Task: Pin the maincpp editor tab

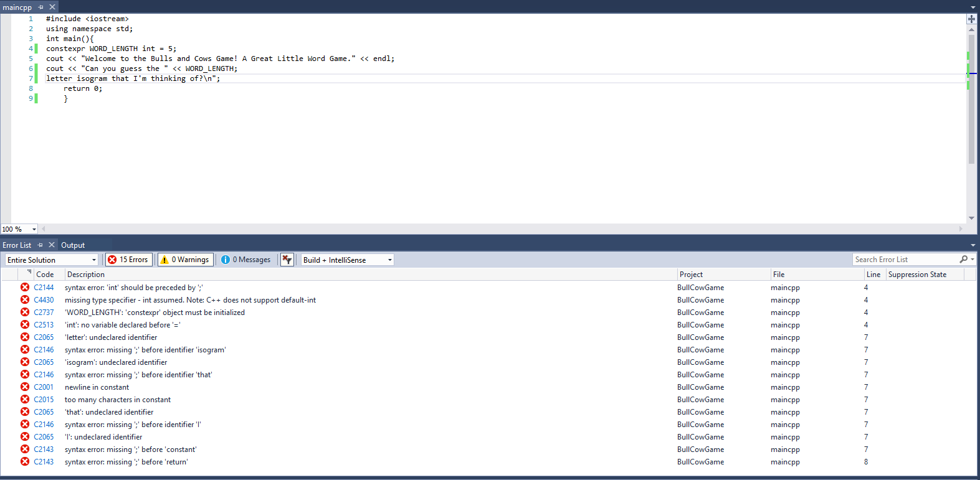Action: (41, 7)
